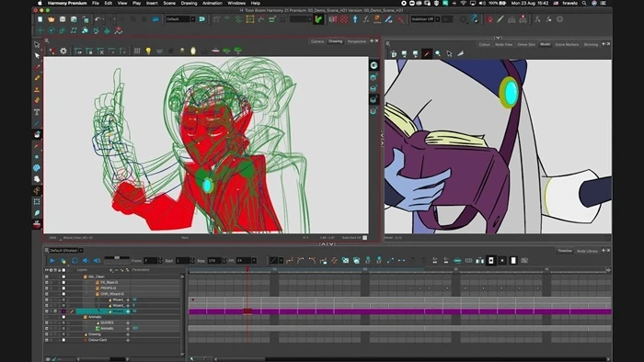
Task: Switch to the Node View tab
Action: tap(503, 44)
